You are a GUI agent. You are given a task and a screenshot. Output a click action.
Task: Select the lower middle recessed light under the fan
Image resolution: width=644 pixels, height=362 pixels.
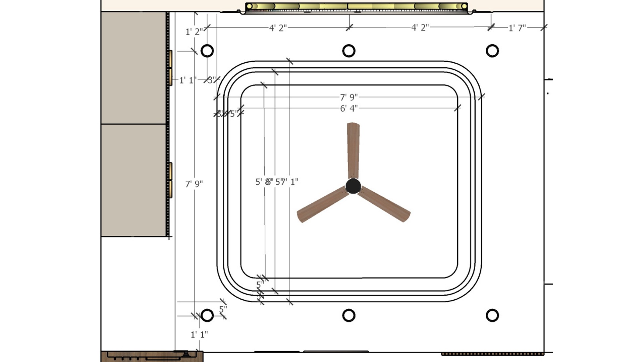(x=349, y=315)
